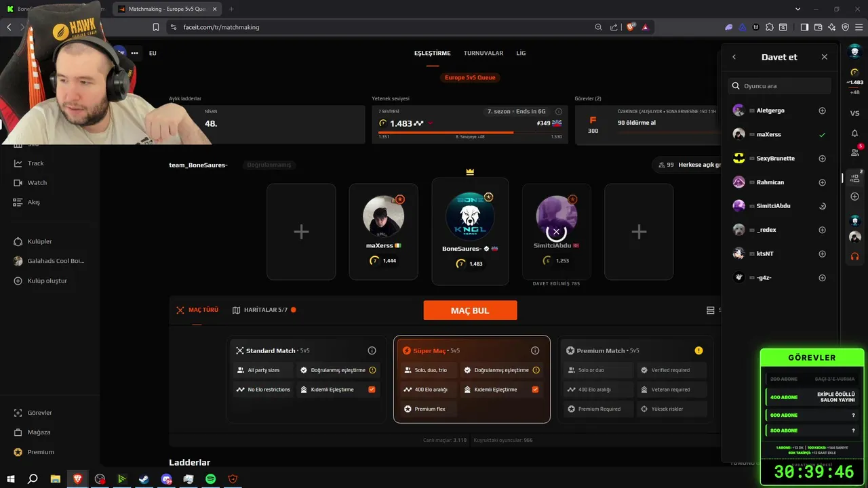
Task: Add player to right empty party slot
Action: [639, 232]
